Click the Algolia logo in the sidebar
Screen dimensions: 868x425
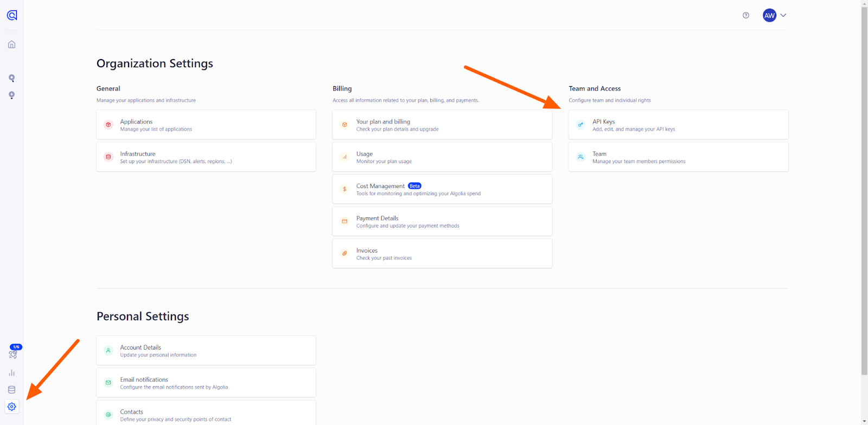(12, 15)
